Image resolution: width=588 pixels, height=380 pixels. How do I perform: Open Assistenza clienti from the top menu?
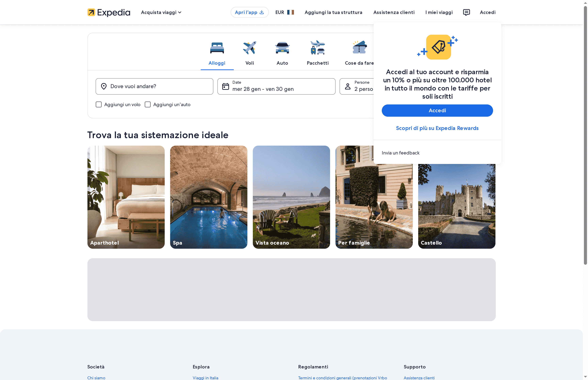(x=394, y=12)
